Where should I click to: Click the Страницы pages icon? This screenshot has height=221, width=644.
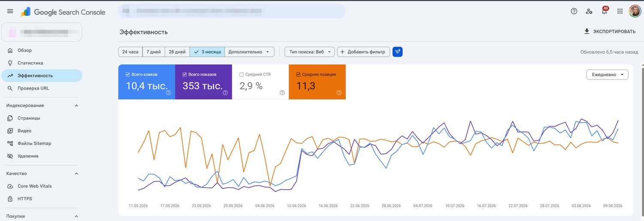click(10, 118)
